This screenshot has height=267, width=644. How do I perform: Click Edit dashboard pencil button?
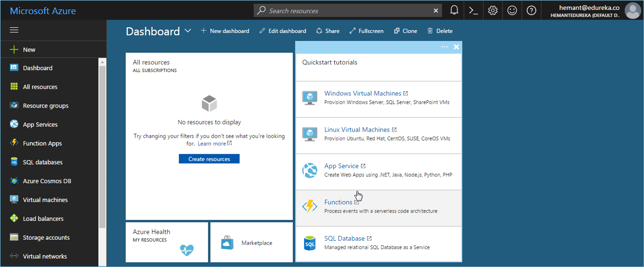[282, 31]
